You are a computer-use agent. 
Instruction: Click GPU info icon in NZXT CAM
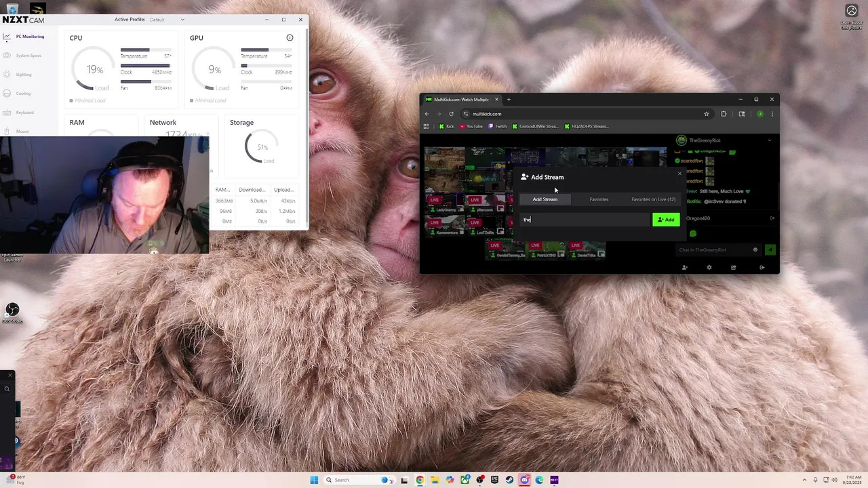(x=290, y=38)
